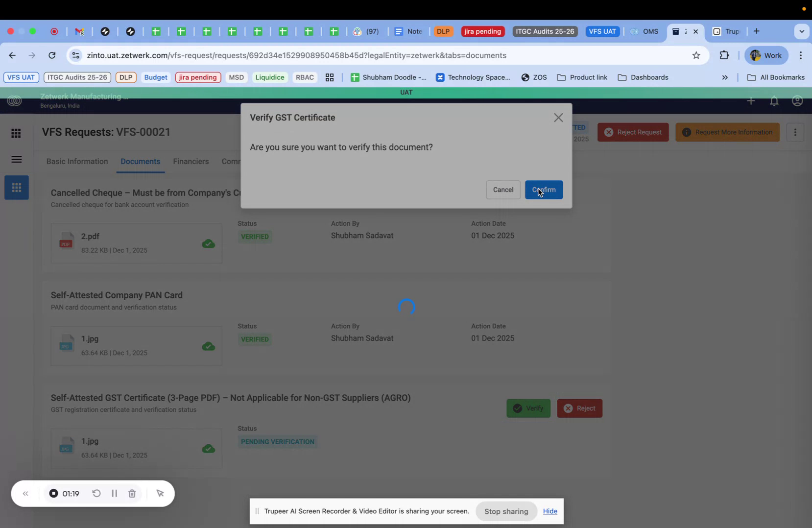Select the Financiers tab
This screenshot has height=528, width=812.
(191, 161)
